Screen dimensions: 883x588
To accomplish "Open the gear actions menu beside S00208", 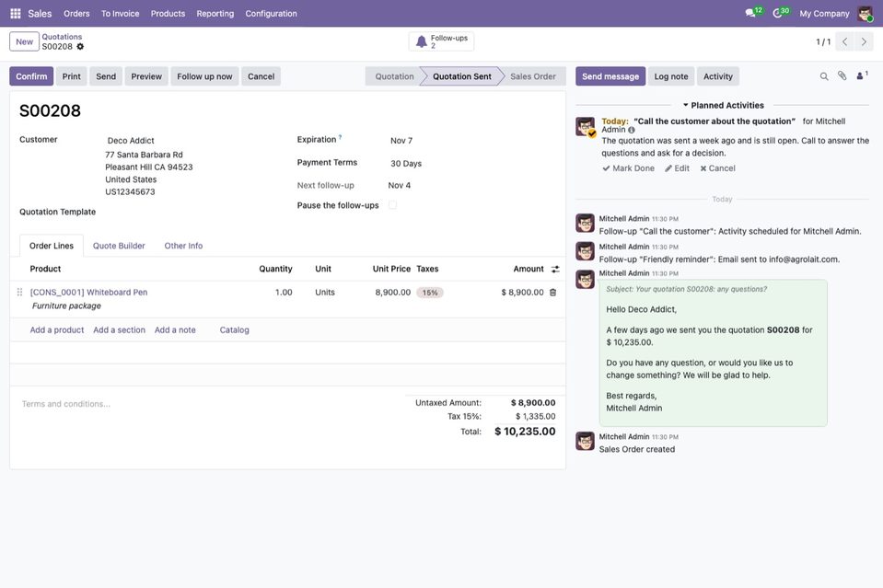I will coord(80,47).
